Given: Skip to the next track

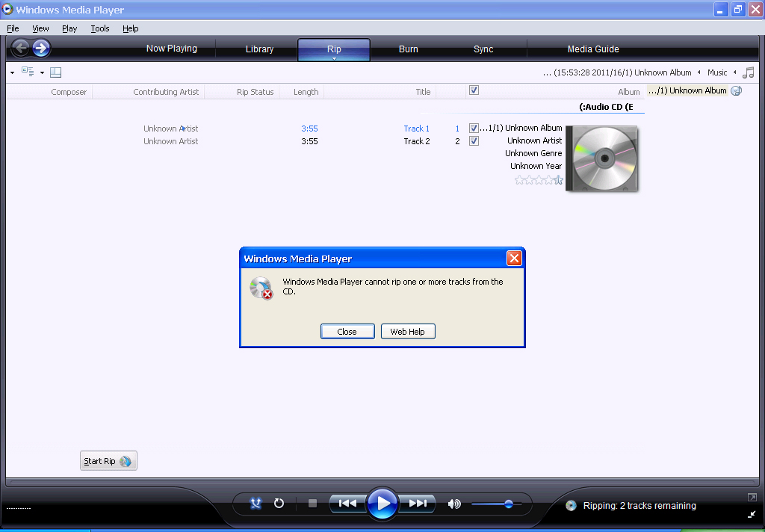Looking at the screenshot, I should [x=418, y=503].
